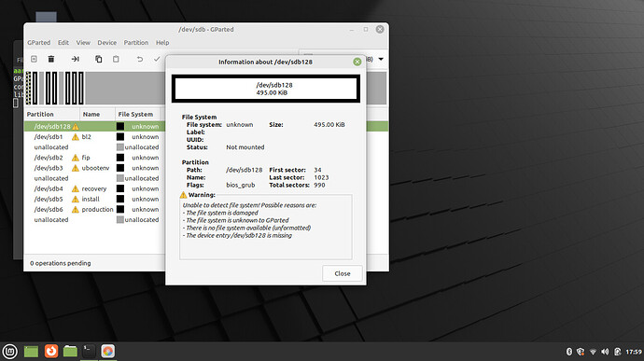Click the Paste partition clipboard icon
Viewport: 644px width, 361px height.
pyautogui.click(x=116, y=59)
